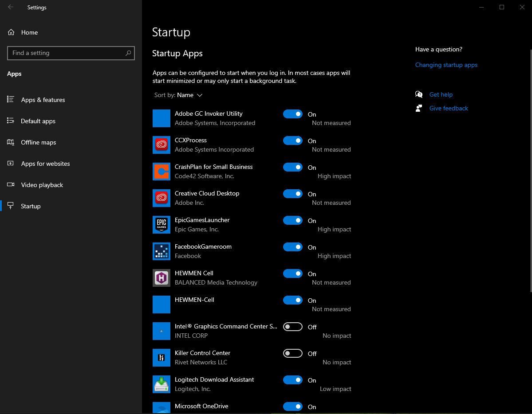
Task: Click the Video playback camera icon
Action: [11, 184]
